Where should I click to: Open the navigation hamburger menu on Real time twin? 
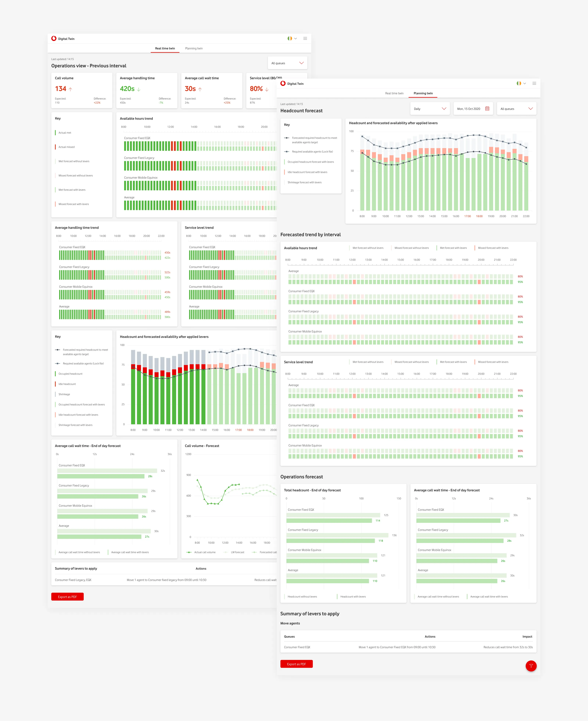(x=305, y=39)
